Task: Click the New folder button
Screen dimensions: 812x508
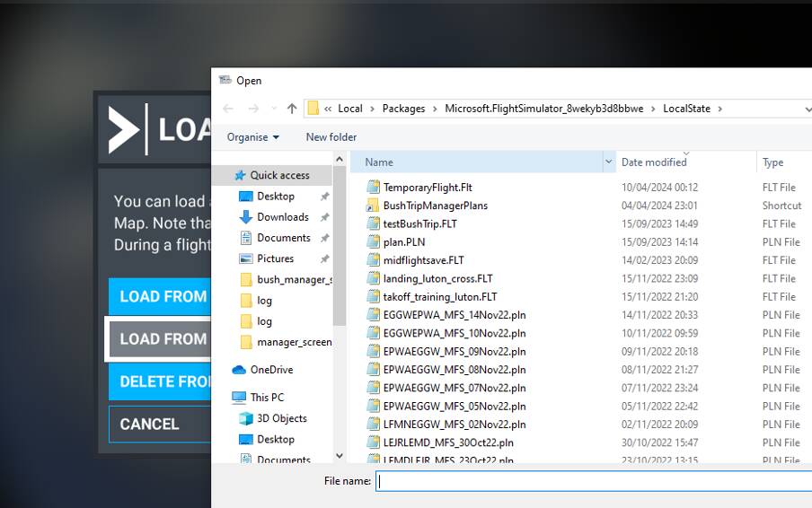Action: point(331,137)
